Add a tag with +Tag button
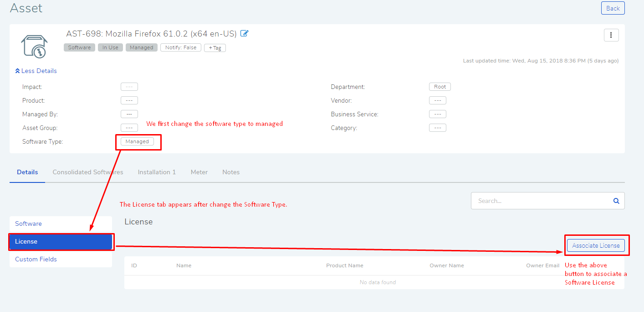This screenshot has width=644, height=312. click(x=215, y=48)
